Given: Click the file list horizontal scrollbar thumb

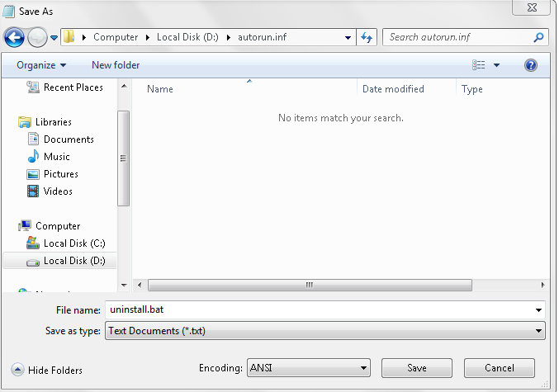Looking at the screenshot, I should [310, 285].
